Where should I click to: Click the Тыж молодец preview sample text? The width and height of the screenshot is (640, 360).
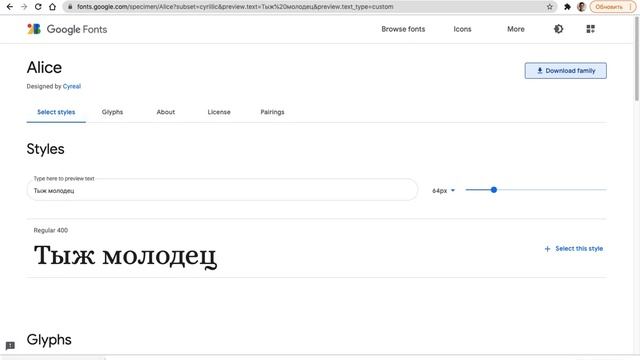click(125, 256)
